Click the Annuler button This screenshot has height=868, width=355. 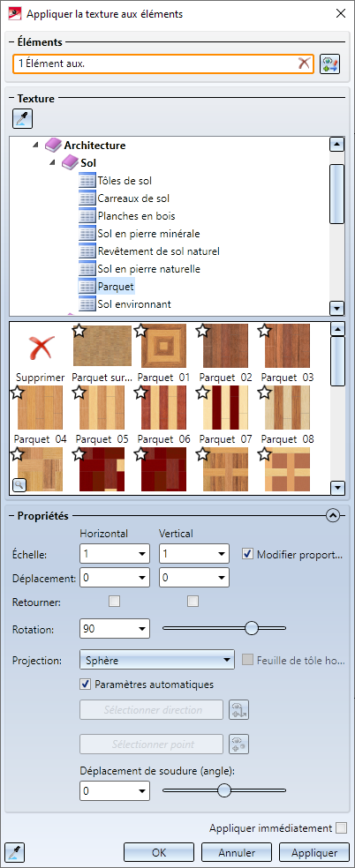(237, 852)
